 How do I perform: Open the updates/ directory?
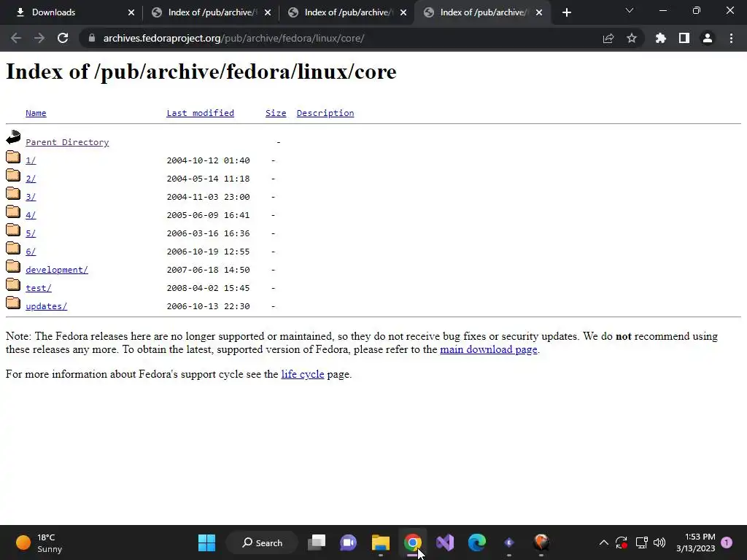click(46, 306)
